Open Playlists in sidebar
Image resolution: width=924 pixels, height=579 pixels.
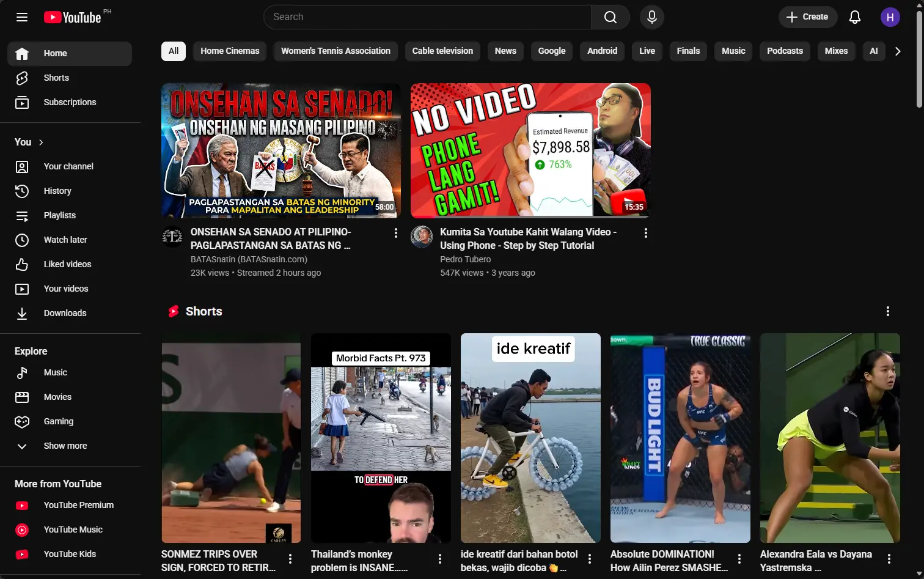click(x=70, y=215)
